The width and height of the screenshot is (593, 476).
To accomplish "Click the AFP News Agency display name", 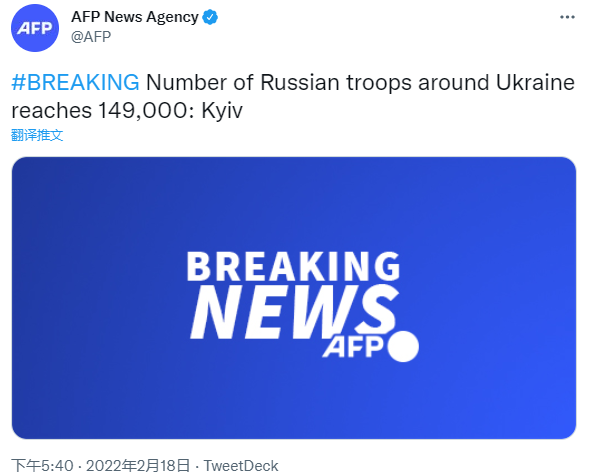I will pyautogui.click(x=135, y=17).
